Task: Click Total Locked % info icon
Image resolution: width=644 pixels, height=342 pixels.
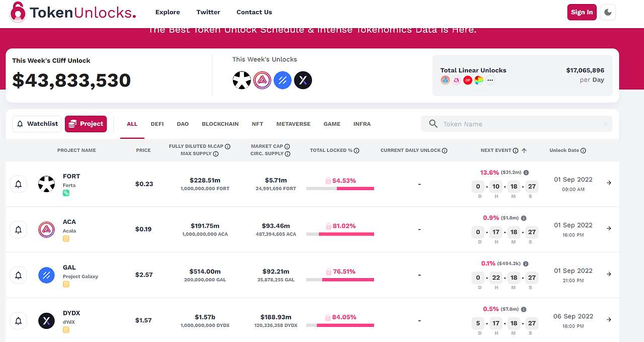Action: coord(357,150)
